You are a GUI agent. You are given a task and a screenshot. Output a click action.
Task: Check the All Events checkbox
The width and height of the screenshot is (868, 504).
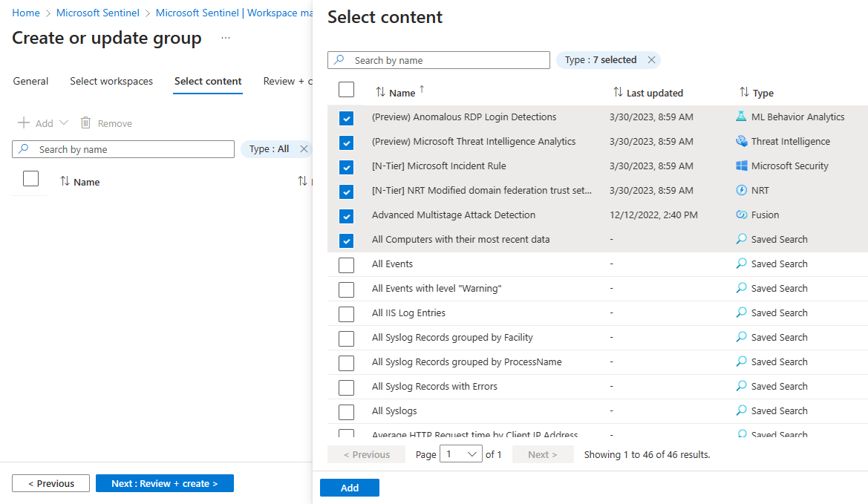pos(346,265)
